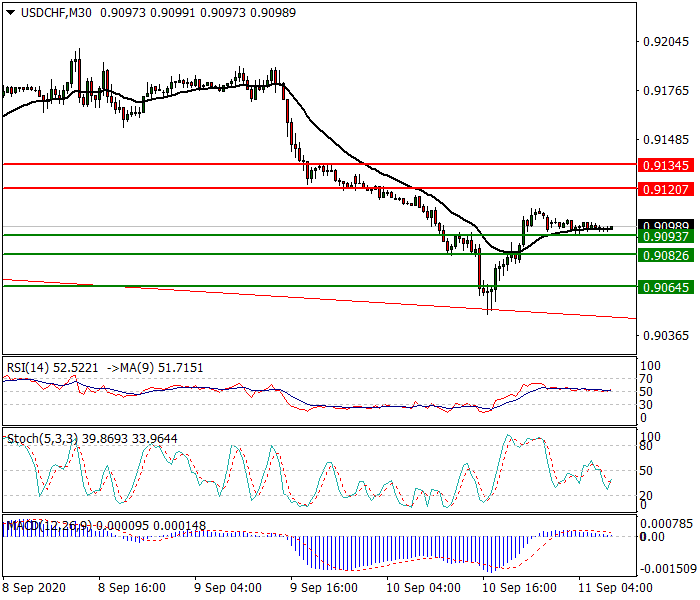Select the 0.90365 price axis value

click(x=666, y=336)
